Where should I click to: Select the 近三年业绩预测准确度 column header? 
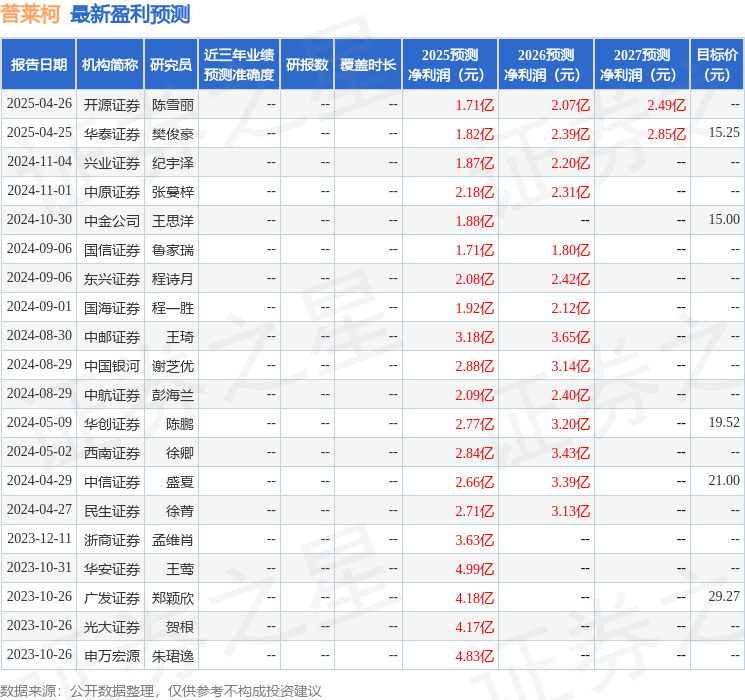coord(239,65)
